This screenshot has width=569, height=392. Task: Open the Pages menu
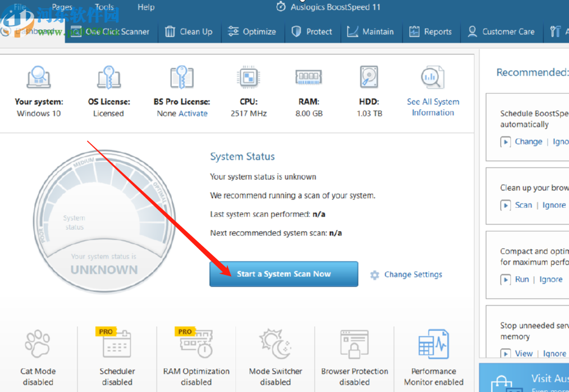62,7
